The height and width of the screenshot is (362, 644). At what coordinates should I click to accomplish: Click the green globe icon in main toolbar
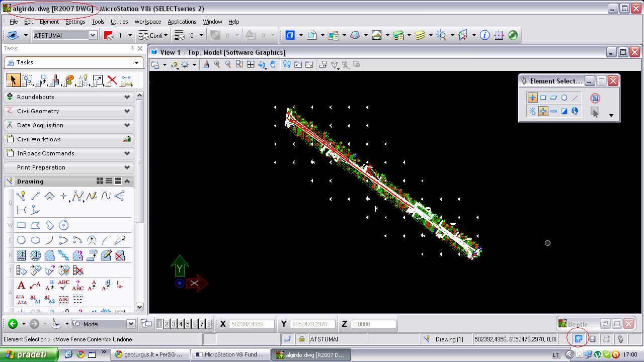tap(513, 35)
